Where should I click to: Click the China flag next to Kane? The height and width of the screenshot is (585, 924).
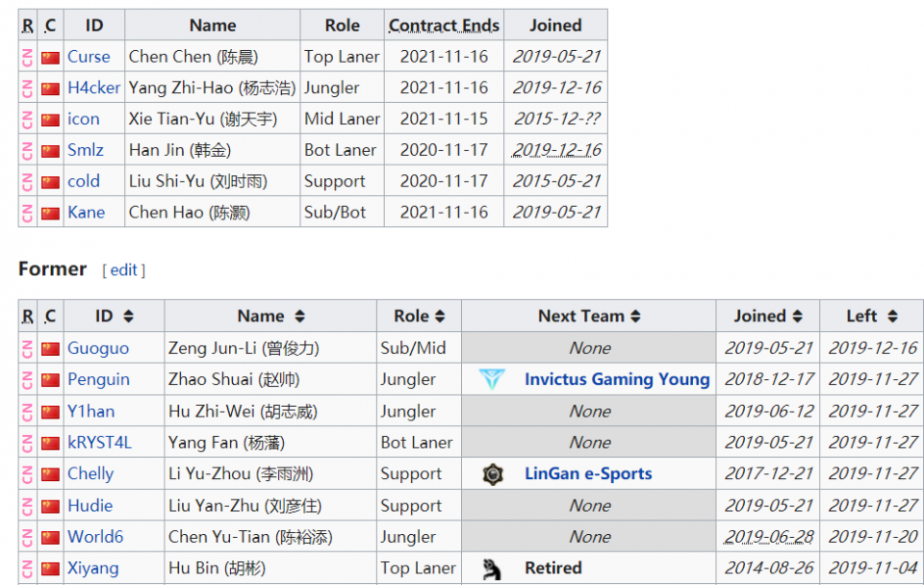51,213
